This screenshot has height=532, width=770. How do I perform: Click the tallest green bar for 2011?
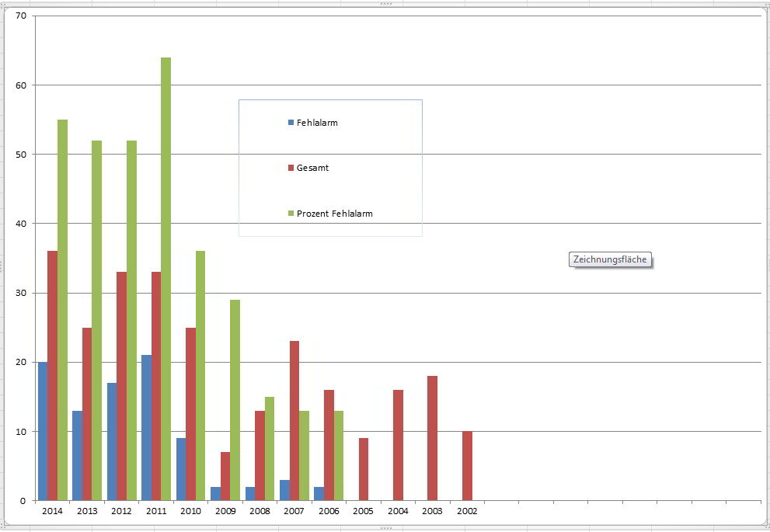(165, 279)
